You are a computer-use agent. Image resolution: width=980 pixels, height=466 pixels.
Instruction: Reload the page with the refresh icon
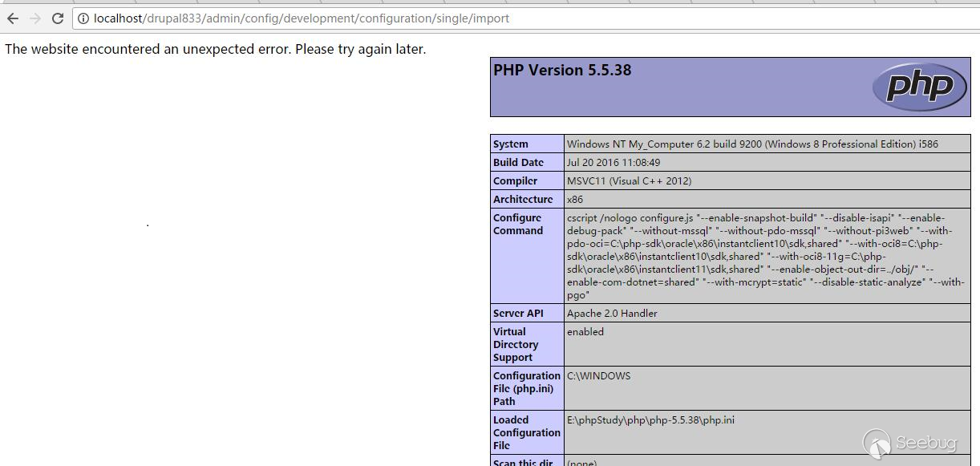58,18
